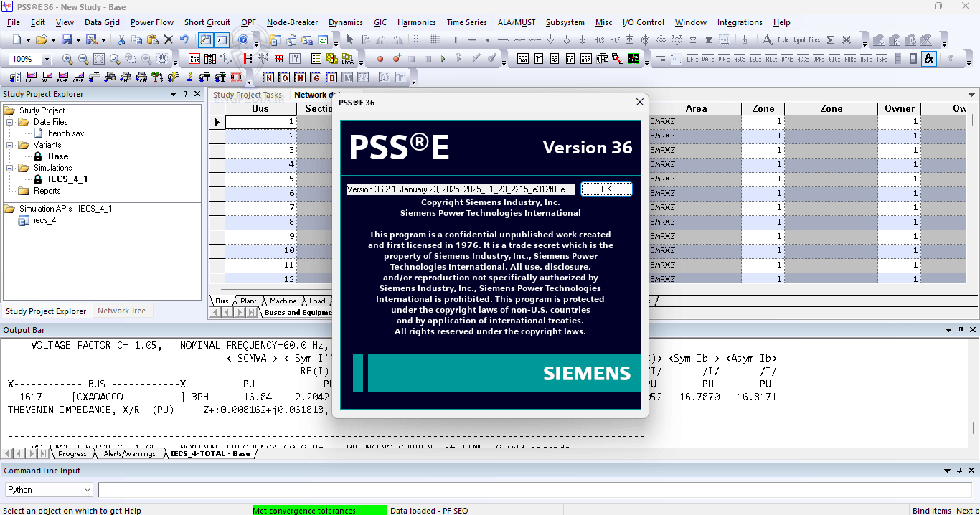Open the Dynamics menu
This screenshot has height=515, width=980.
(346, 22)
